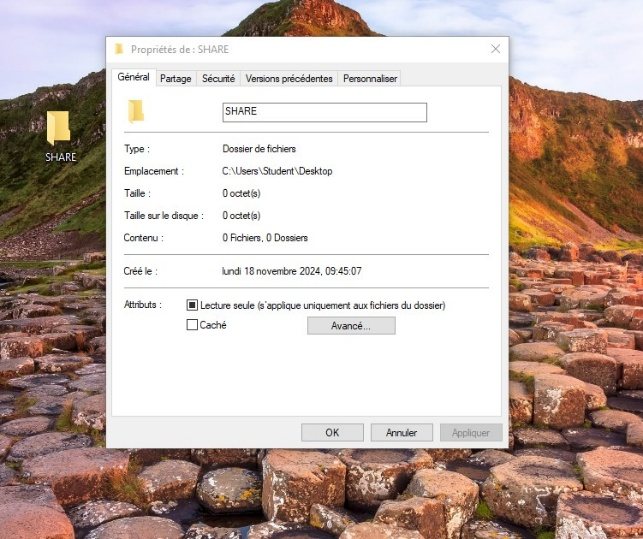Image resolution: width=643 pixels, height=539 pixels.
Task: Click '0 octet(s)' beside Taille sur le disque
Action: 241,215
